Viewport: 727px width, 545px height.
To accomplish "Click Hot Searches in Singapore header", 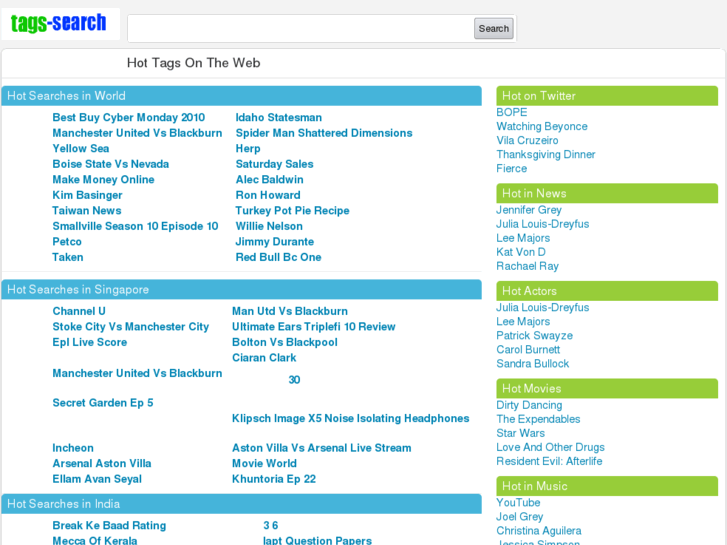I will pyautogui.click(x=242, y=289).
